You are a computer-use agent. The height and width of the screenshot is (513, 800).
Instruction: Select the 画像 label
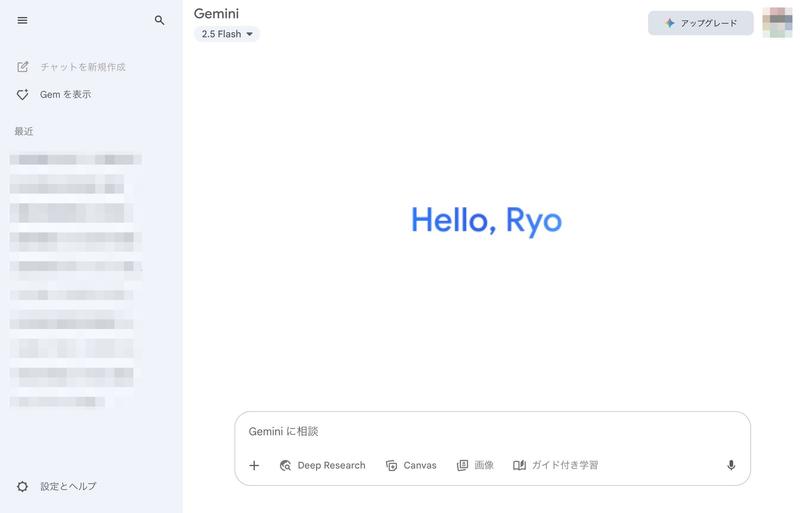click(x=484, y=466)
